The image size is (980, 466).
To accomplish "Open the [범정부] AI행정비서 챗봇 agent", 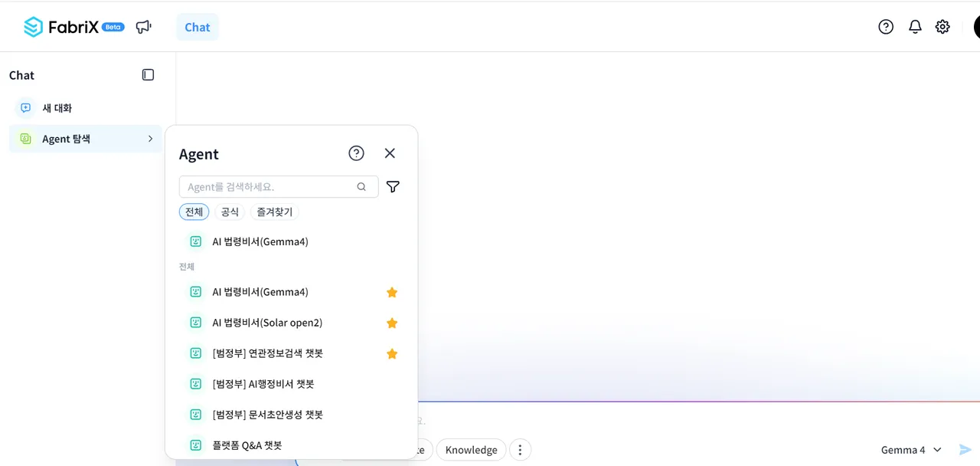I will 292,384.
